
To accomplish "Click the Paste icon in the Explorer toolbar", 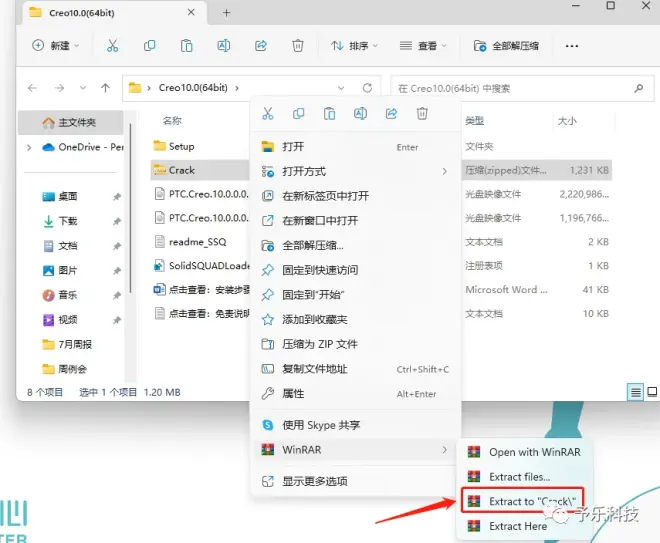I will [186, 45].
